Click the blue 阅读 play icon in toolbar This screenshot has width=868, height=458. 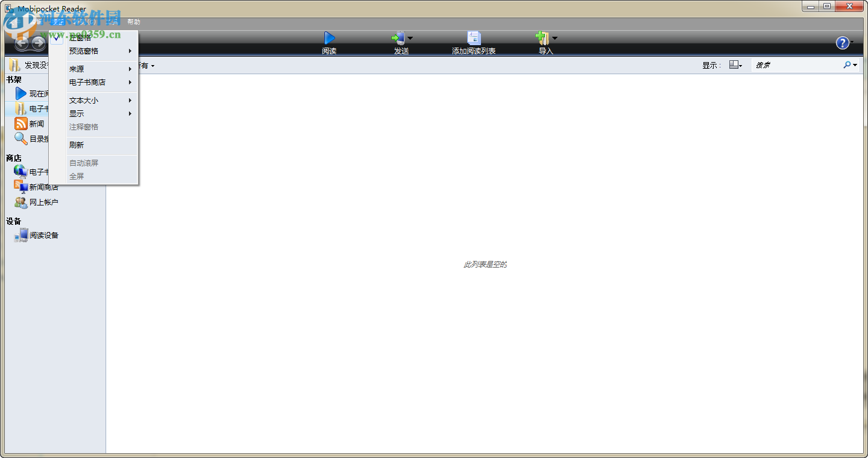click(x=329, y=38)
